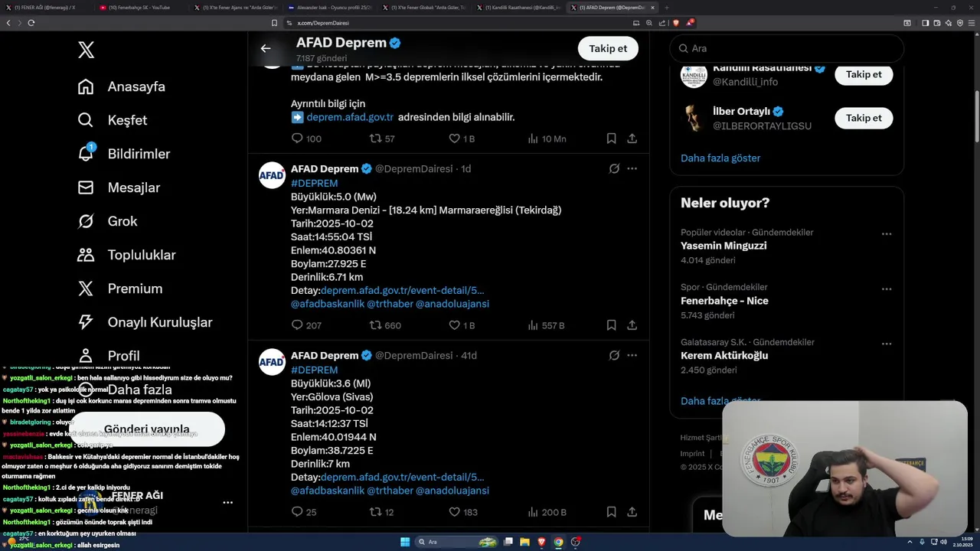Viewport: 980px width, 551px height.
Task: Bookmark the pinned post
Action: [x=611, y=139]
